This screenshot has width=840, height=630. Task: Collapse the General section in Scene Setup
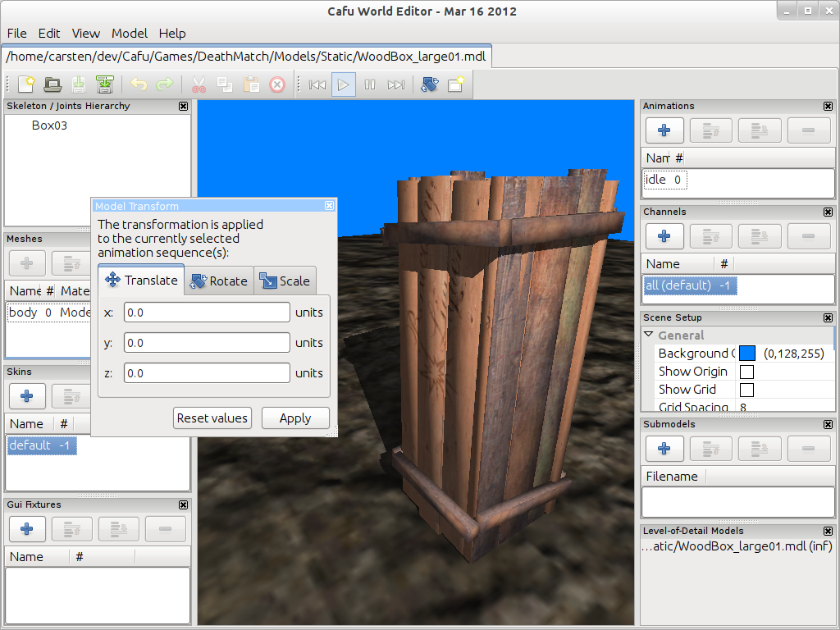649,335
